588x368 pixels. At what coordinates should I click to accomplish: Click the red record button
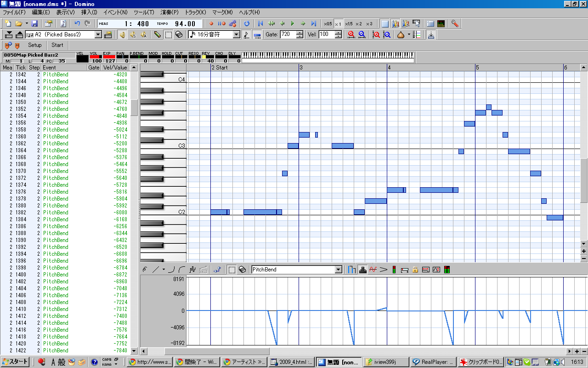(x=212, y=23)
